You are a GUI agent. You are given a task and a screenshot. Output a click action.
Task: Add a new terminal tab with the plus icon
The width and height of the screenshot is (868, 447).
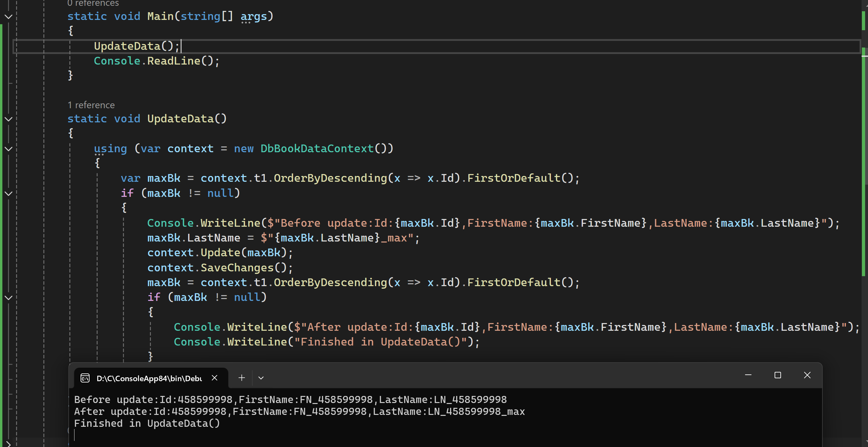click(242, 378)
